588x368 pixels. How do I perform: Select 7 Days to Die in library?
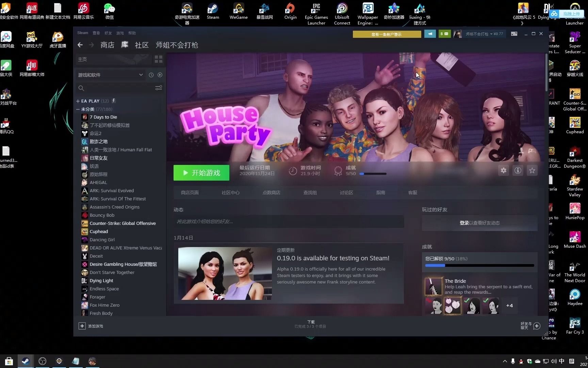[x=103, y=117]
